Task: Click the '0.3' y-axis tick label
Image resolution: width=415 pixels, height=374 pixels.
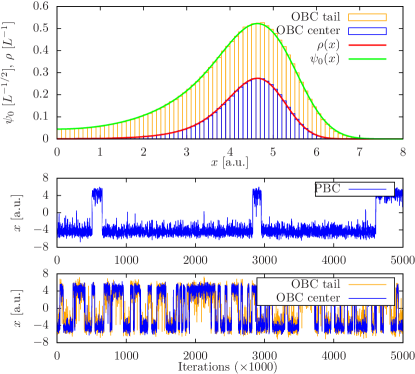Action: 41,72
